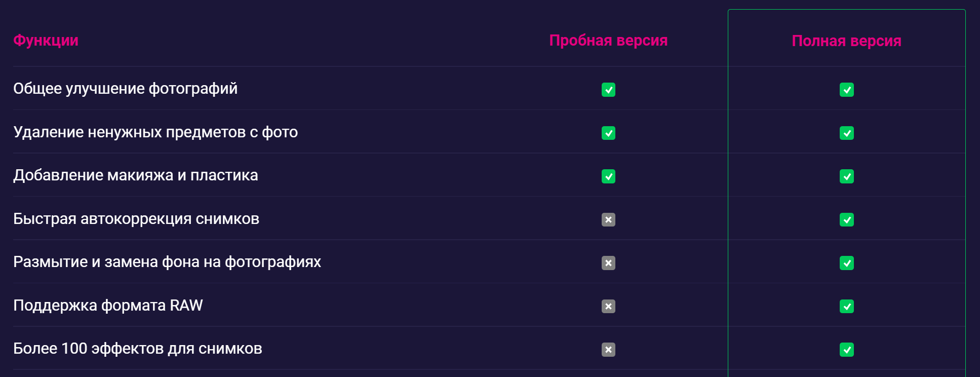Select the Пробная версия column header
The height and width of the screenshot is (377, 980).
click(x=608, y=41)
